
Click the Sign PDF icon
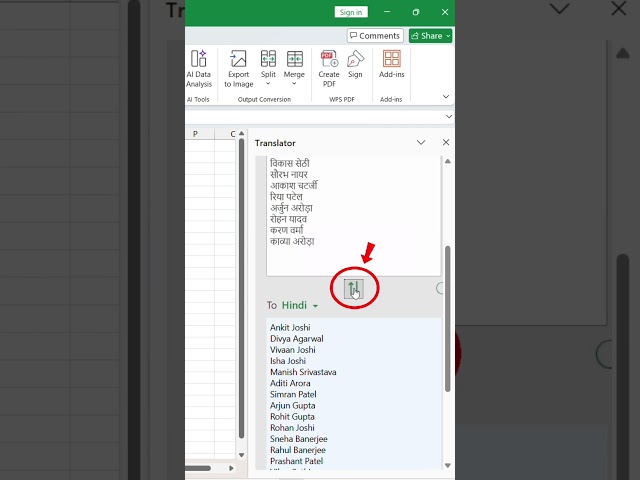click(355, 64)
